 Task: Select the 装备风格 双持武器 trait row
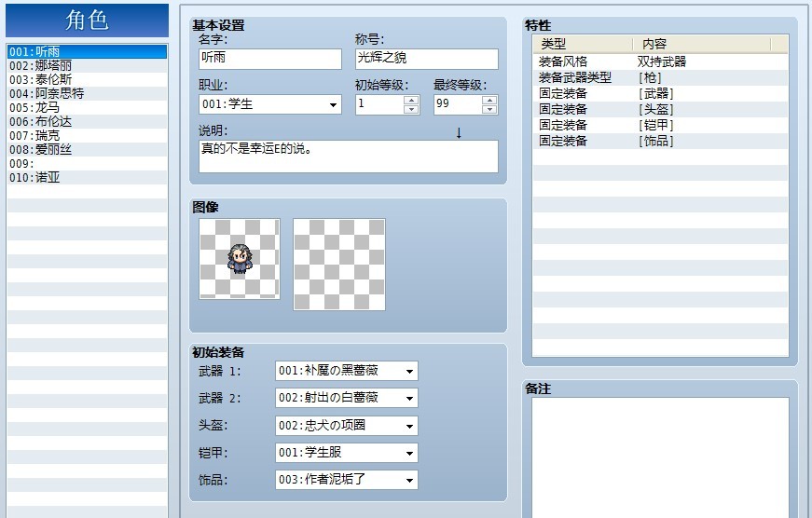[660, 61]
